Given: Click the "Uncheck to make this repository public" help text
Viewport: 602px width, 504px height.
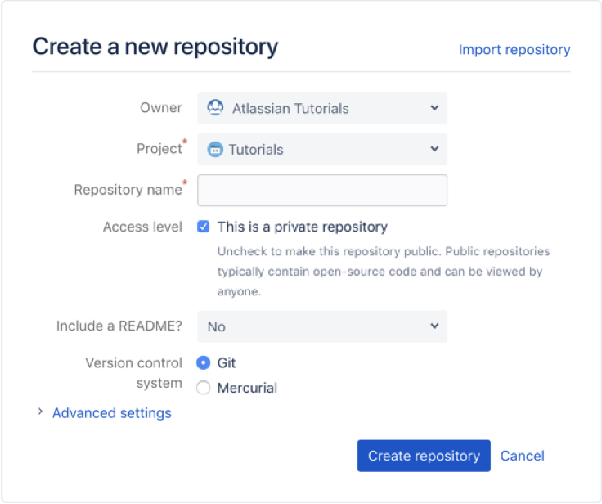Looking at the screenshot, I should click(383, 271).
